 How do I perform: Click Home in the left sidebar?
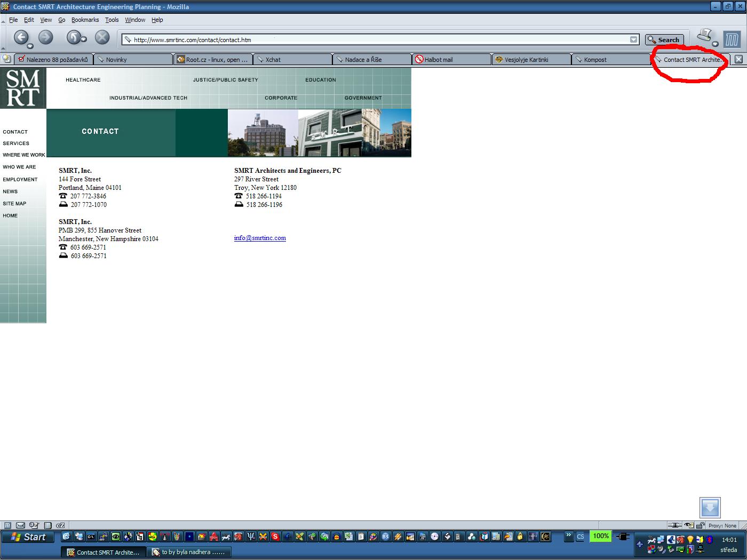tap(10, 216)
